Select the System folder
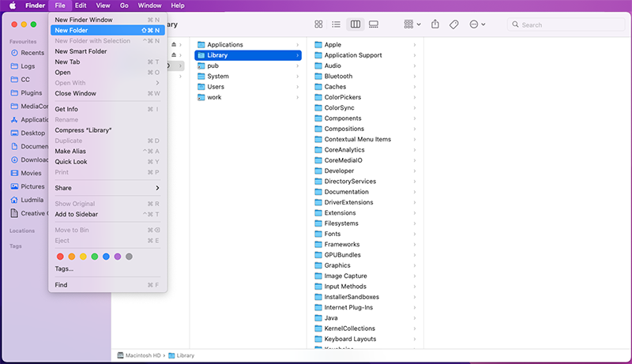This screenshot has height=364, width=632. (x=248, y=76)
